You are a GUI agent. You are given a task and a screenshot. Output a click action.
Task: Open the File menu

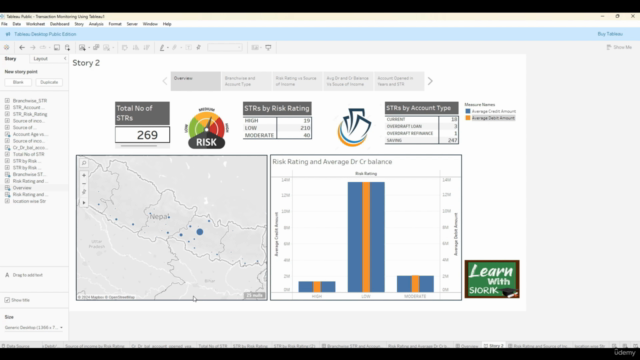tap(4, 24)
